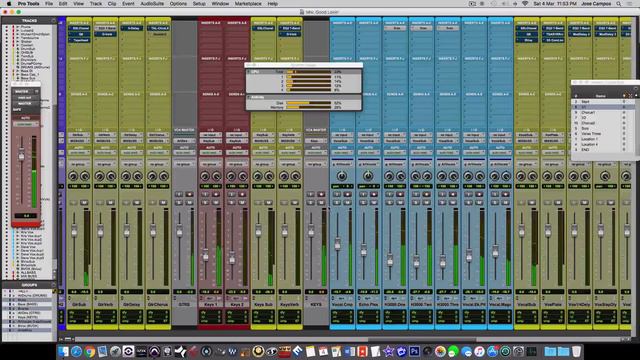Click the left pan knob on GtrSub
This screenshot has width=640, height=360.
coord(73,176)
